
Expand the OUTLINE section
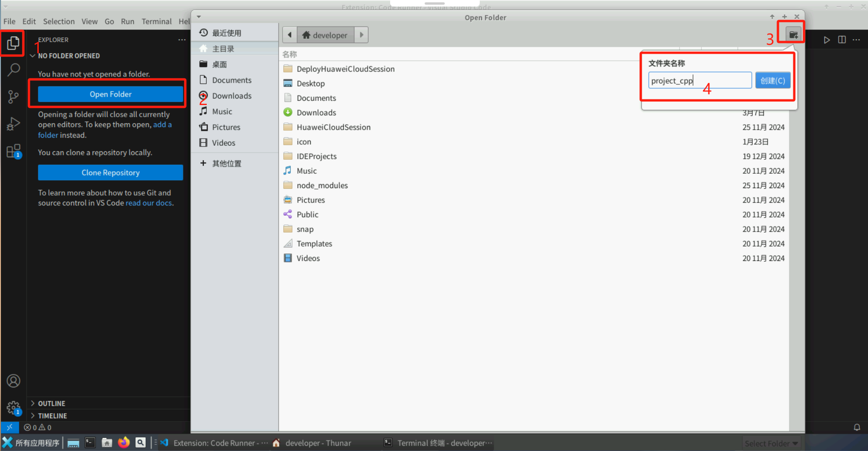pos(51,403)
